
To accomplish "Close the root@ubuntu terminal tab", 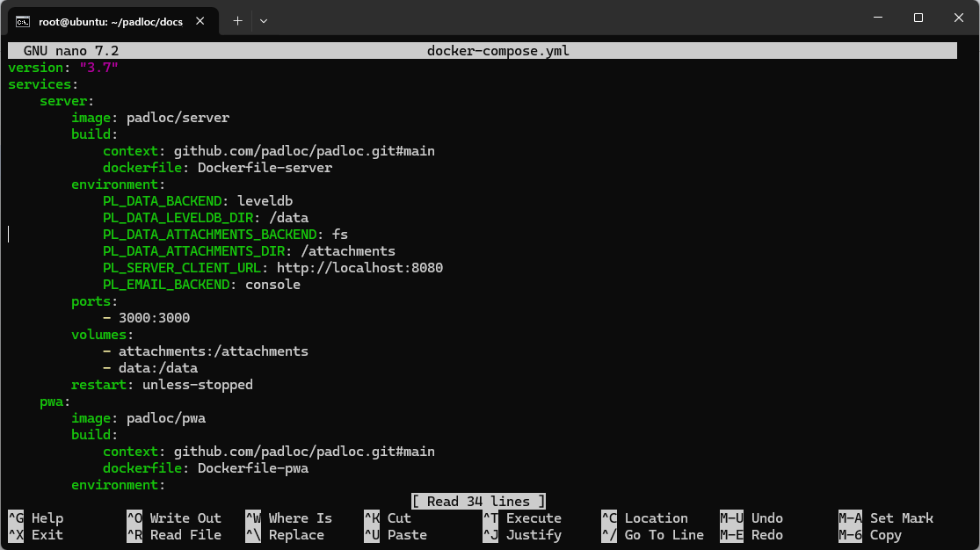I will tap(200, 21).
